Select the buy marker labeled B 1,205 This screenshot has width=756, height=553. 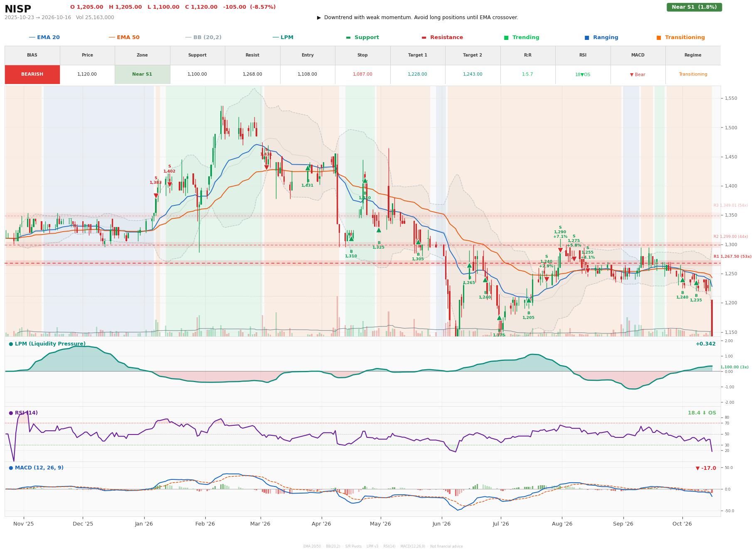coord(529,300)
